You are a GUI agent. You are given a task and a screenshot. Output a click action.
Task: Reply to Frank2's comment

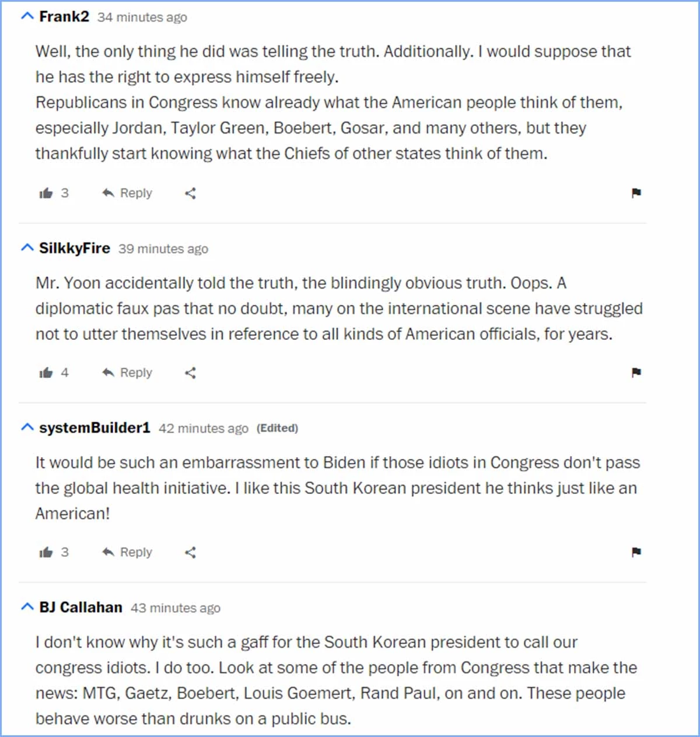point(126,193)
